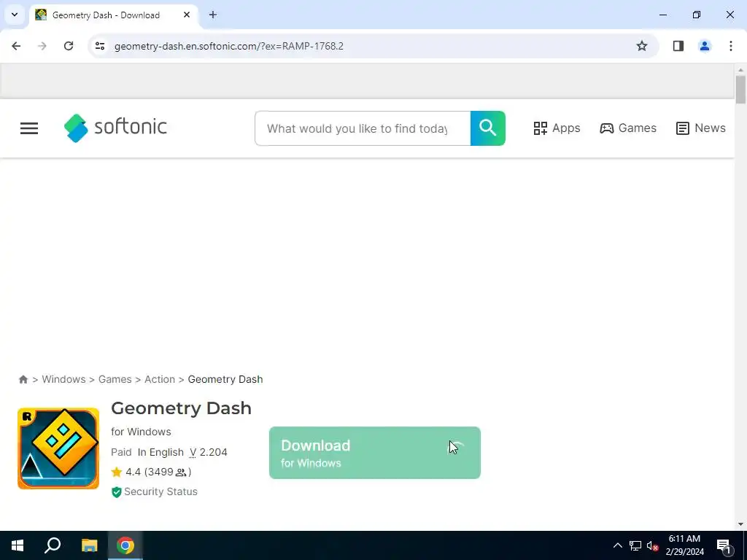Click the Download for Windows button
This screenshot has width=747, height=560.
[x=375, y=453]
